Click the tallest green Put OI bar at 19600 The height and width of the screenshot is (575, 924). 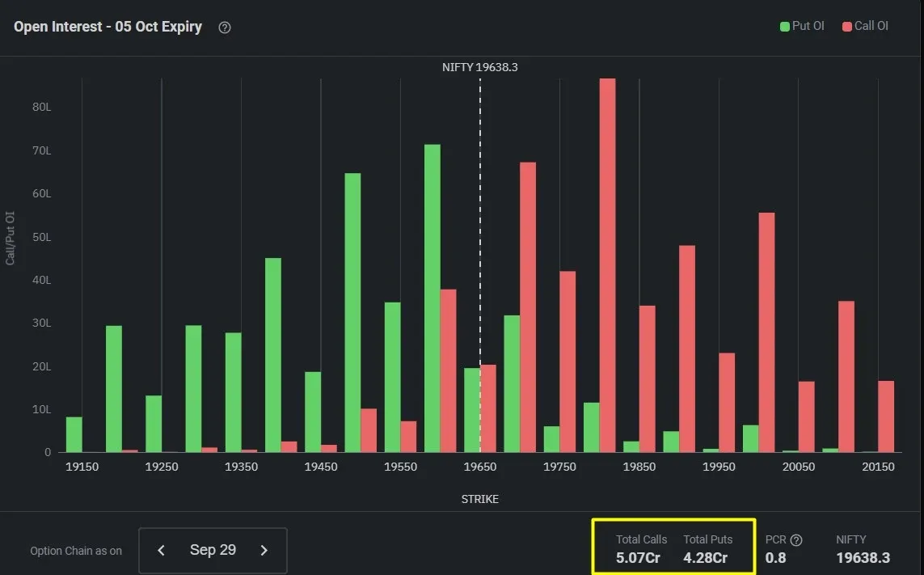point(432,298)
